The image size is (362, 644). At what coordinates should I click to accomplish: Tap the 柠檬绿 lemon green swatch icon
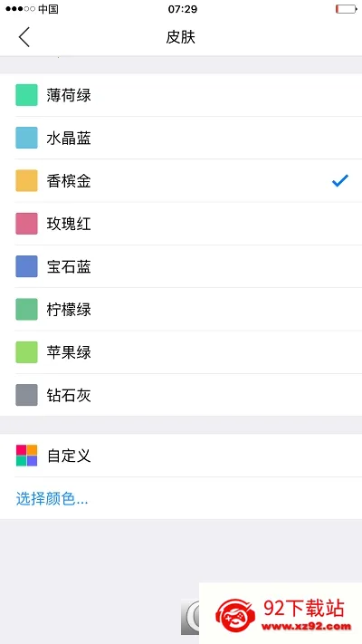26,309
